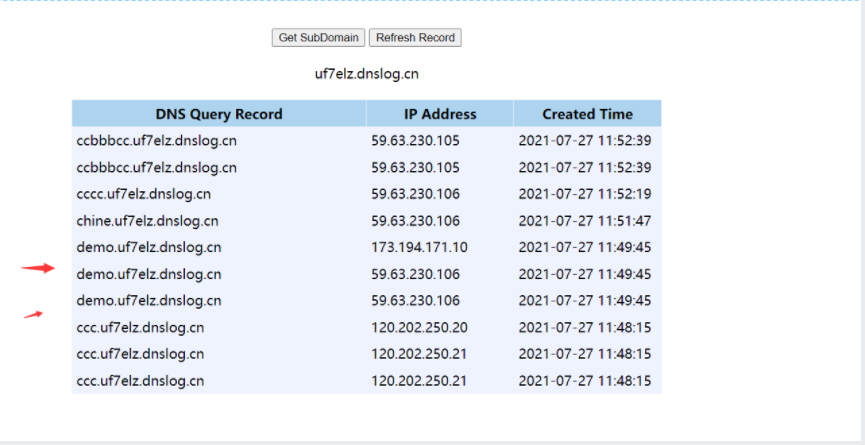
Task: Select the chine.uf7elz.dnslog.cn record
Action: [x=147, y=221]
